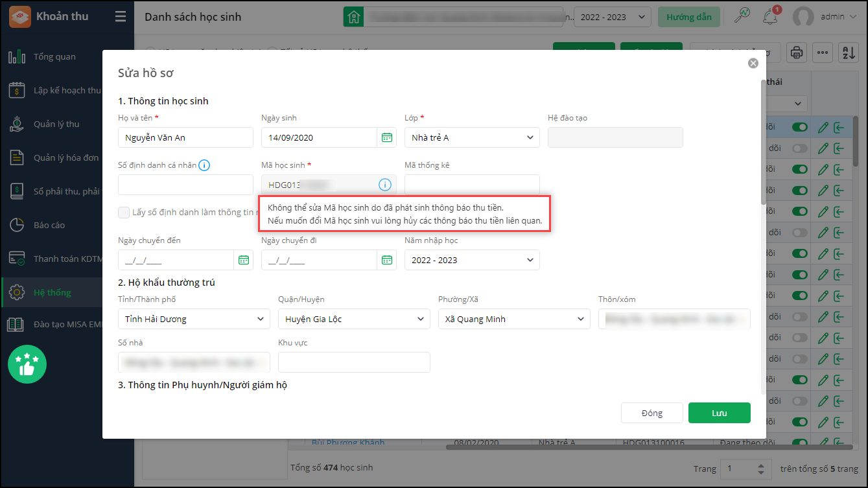Open the Ngày chuyển đến calendar picker

[244, 260]
